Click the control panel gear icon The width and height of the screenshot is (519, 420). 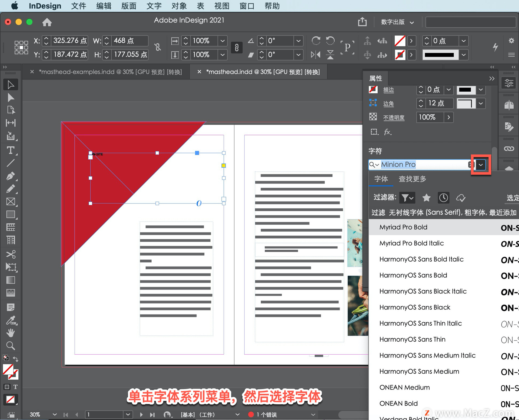[x=511, y=41]
